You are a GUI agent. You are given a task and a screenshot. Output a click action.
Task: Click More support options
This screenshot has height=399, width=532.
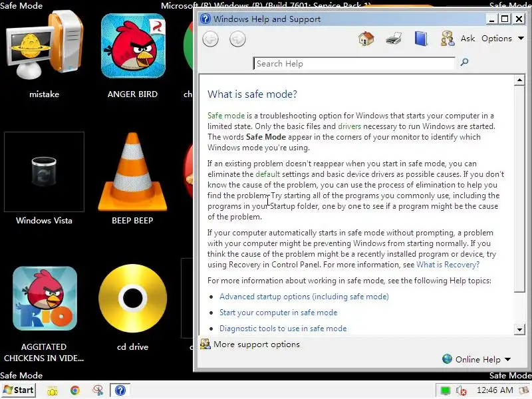(257, 344)
